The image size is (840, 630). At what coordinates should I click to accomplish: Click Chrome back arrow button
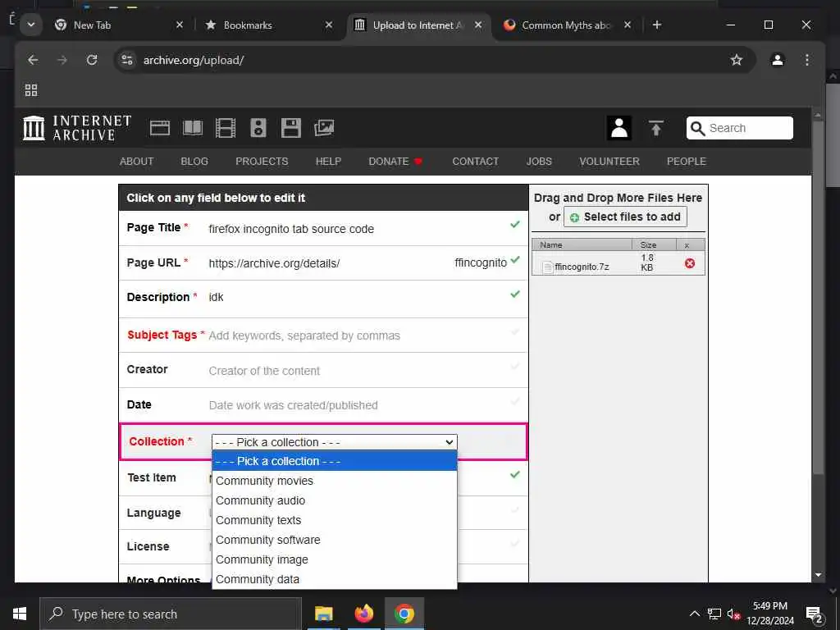coord(33,60)
